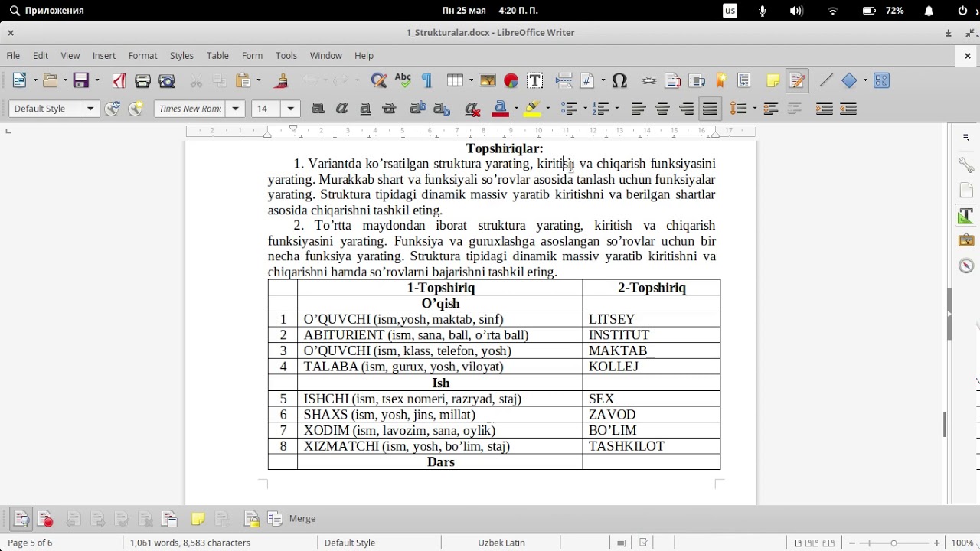Viewport: 980px width, 551px height.
Task: Click the Paste clipboard icon
Action: [x=243, y=80]
